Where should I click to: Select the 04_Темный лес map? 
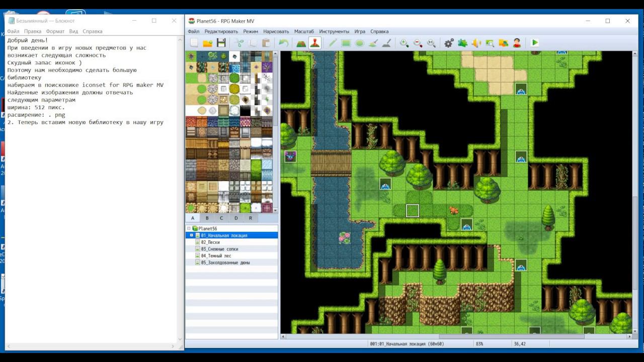coord(215,256)
